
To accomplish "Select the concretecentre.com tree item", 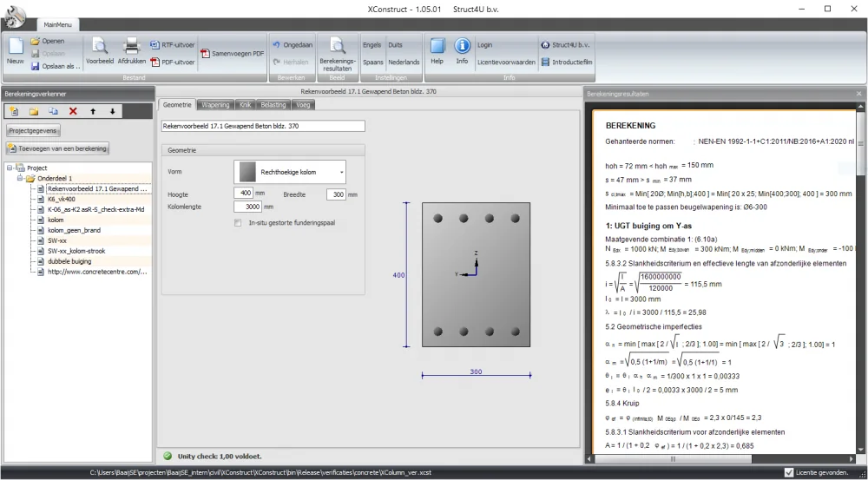I will (97, 272).
